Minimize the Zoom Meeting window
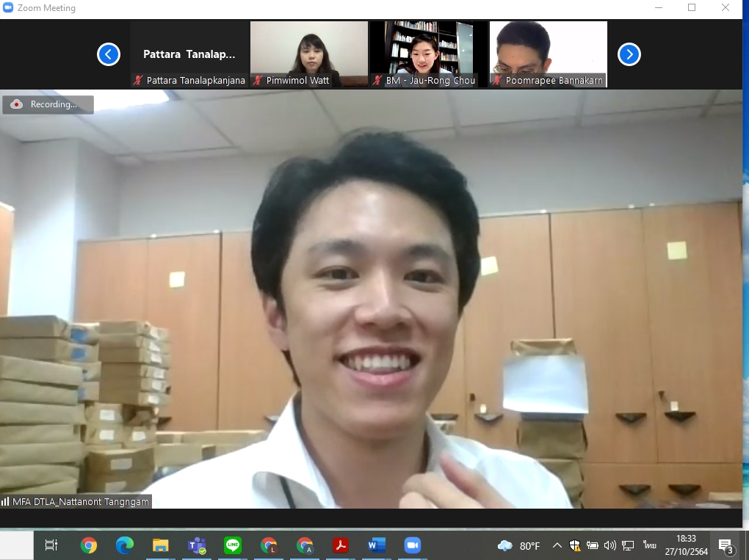The image size is (749, 560). click(659, 7)
